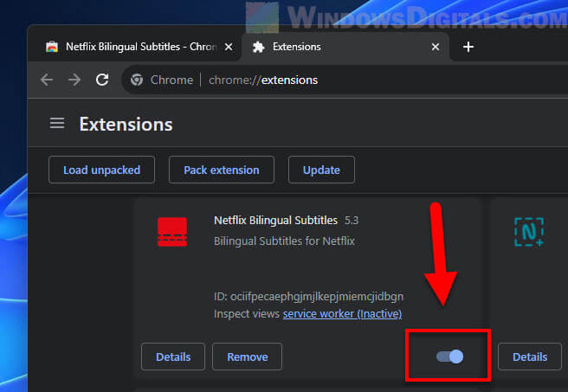The image size is (568, 392).
Task: Open a new browser tab
Action: point(468,47)
